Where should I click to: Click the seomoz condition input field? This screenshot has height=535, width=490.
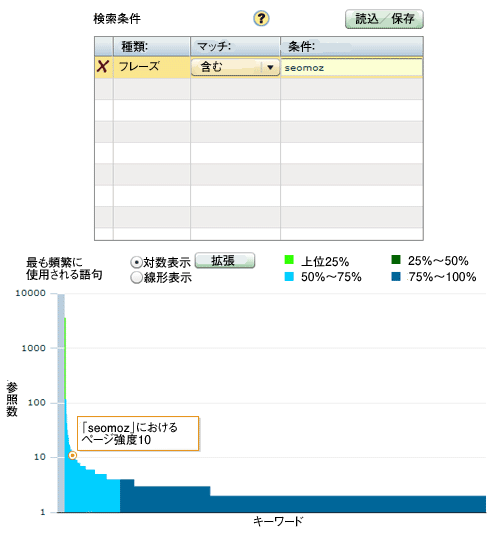pos(351,68)
